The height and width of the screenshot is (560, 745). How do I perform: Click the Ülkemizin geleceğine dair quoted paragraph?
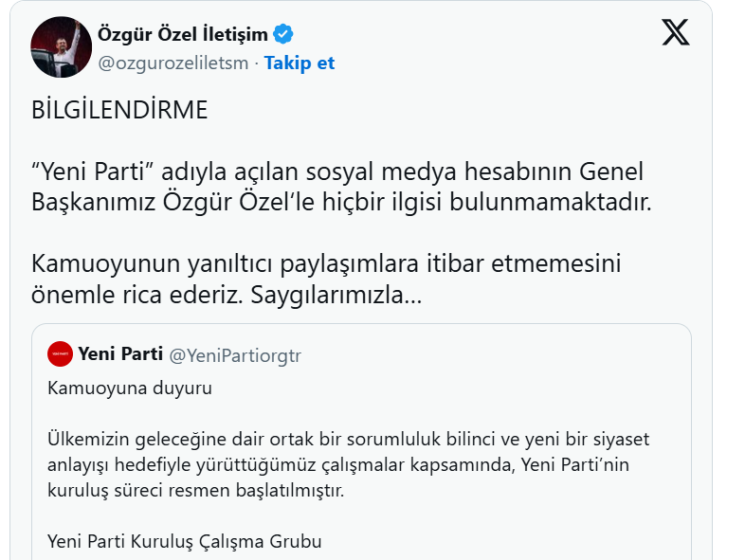tap(348, 464)
